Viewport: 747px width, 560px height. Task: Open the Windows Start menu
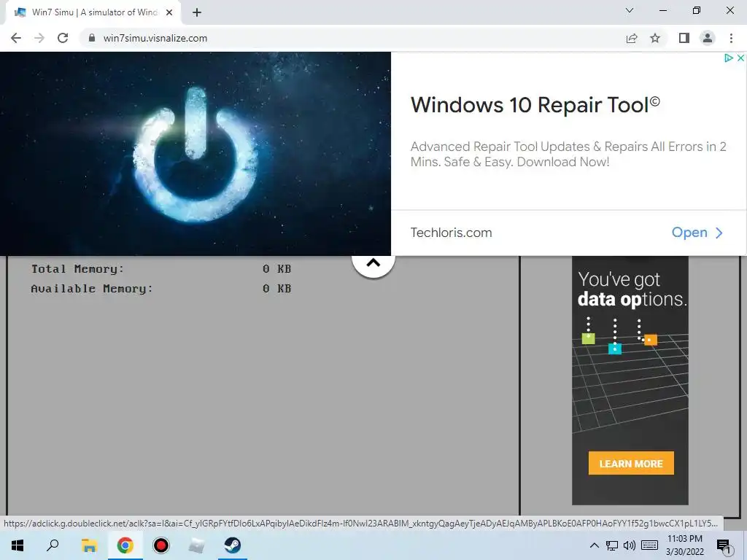coord(18,545)
